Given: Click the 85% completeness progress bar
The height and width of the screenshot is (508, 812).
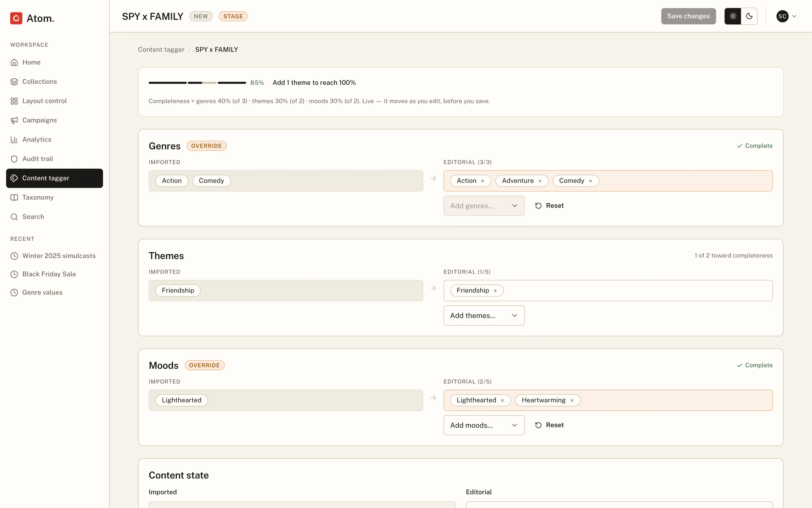Looking at the screenshot, I should [197, 83].
